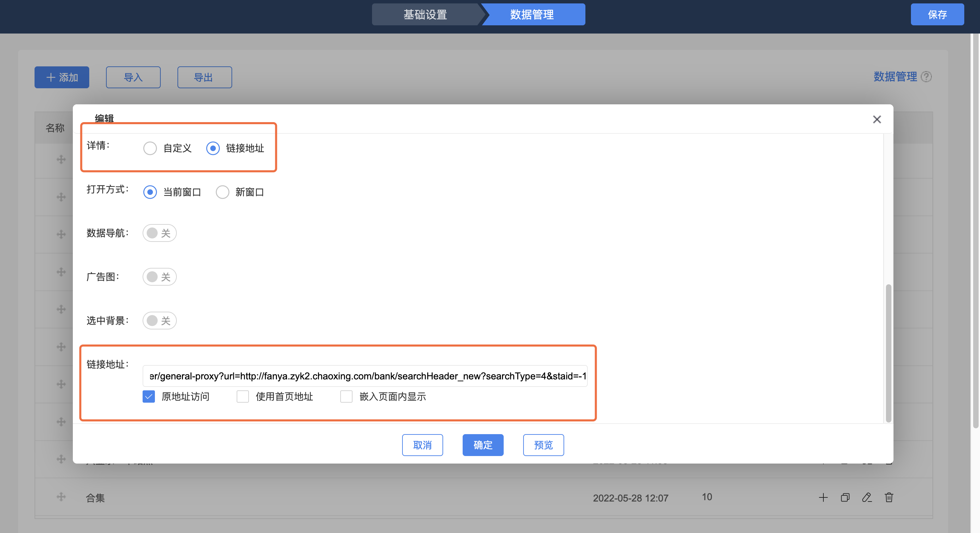Duplicate the 合集 row with copy icon
980x533 pixels.
coord(845,497)
